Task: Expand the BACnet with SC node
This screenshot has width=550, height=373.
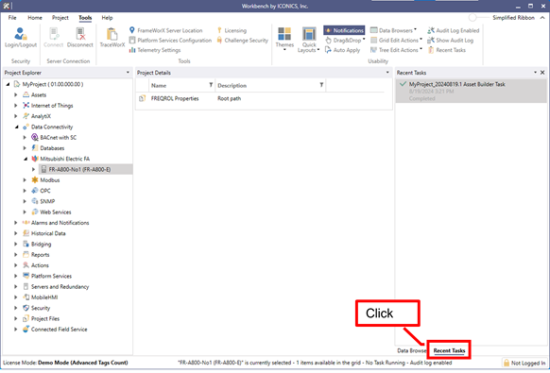Action: tap(25, 138)
